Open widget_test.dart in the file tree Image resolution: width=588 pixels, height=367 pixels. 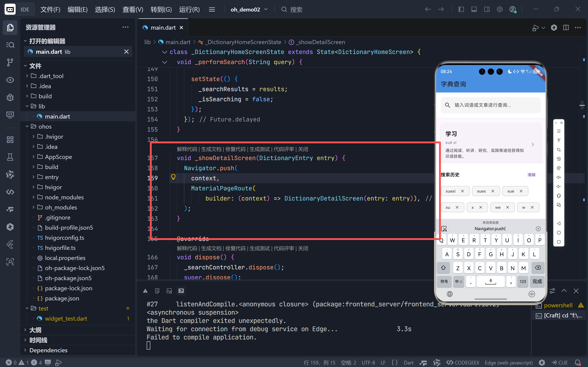coord(66,318)
